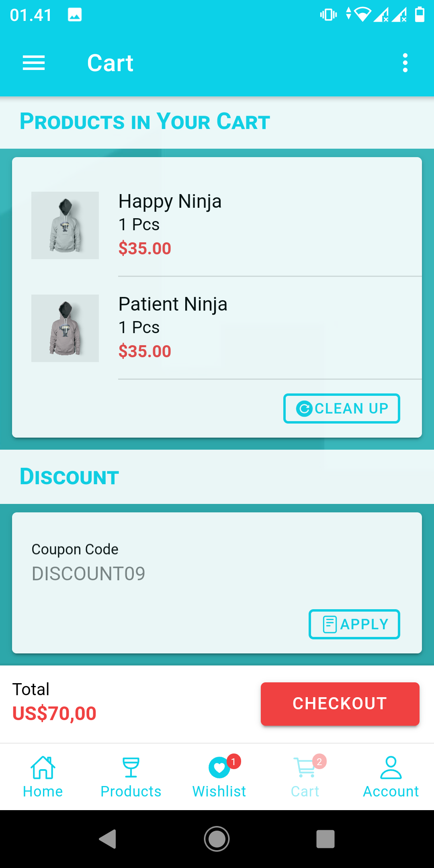Tap the image notification icon in status bar

[75, 15]
